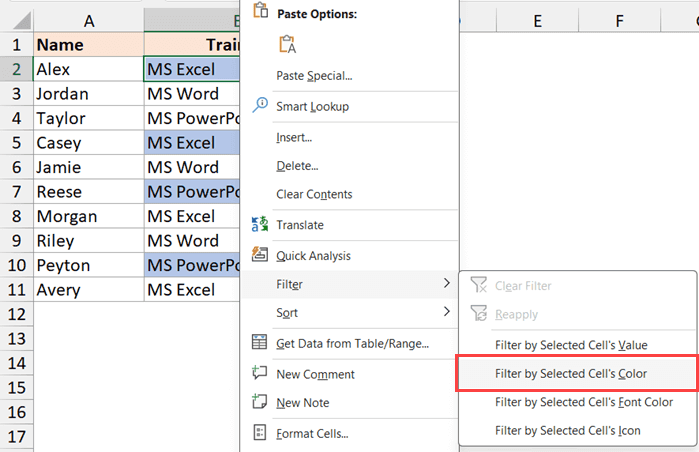The height and width of the screenshot is (452, 699).
Task: Select New Note menu entry
Action: [x=303, y=403]
